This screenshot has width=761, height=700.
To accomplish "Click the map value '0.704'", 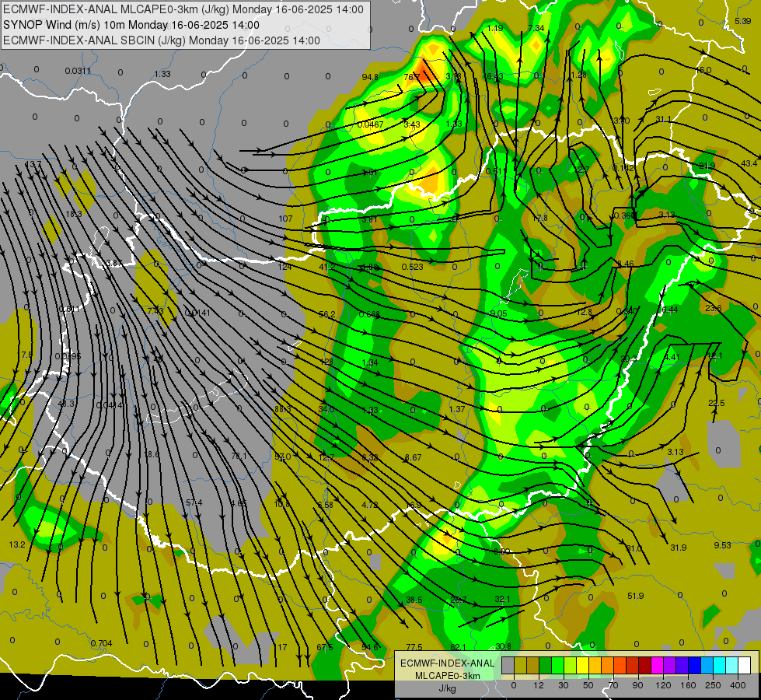I will [x=101, y=643].
